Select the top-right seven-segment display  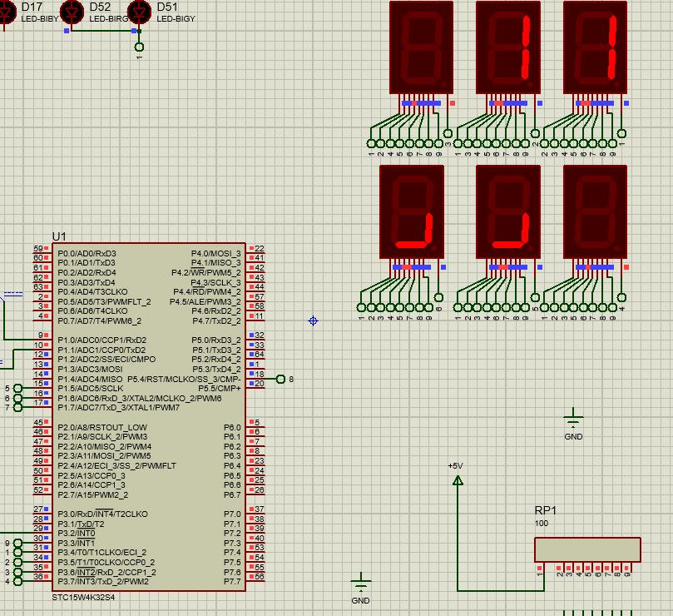[595, 47]
